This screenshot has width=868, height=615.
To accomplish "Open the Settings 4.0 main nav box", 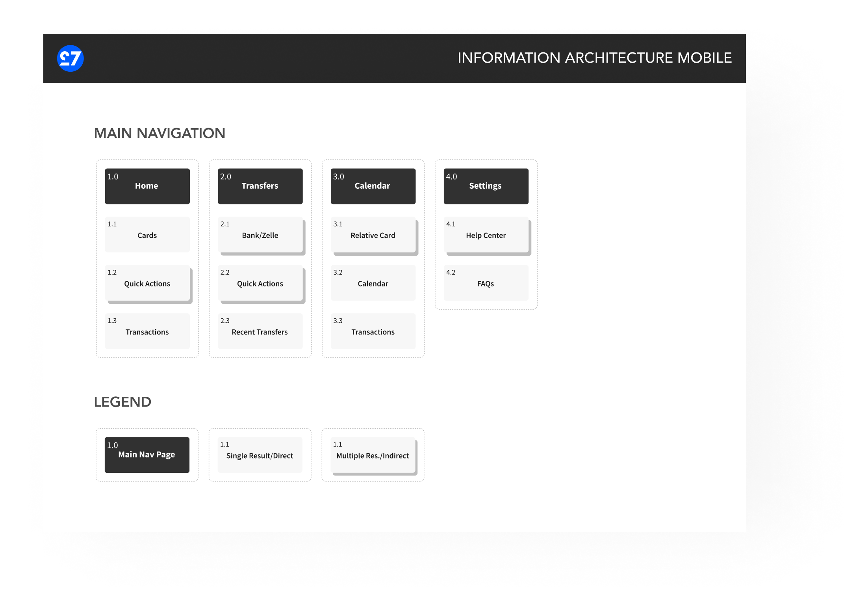I will tap(486, 186).
